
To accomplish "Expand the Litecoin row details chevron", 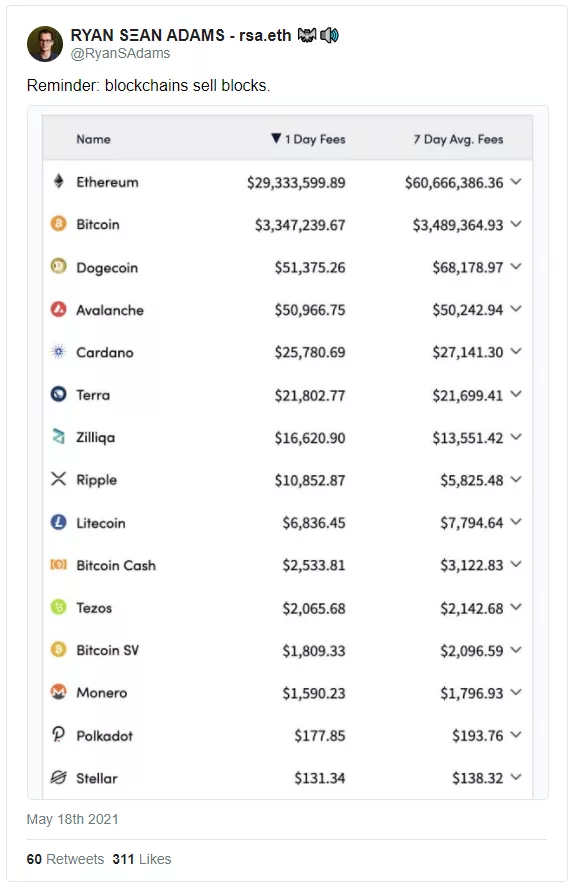I will pyautogui.click(x=515, y=522).
